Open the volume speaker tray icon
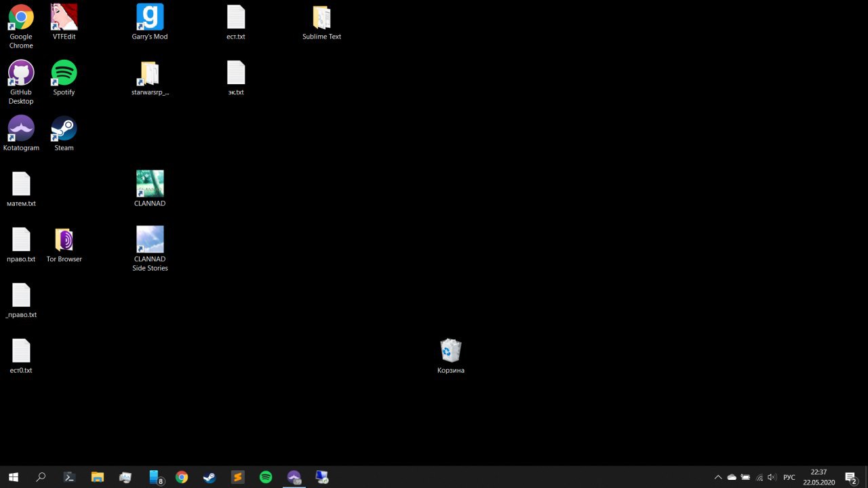The image size is (868, 488). point(772,477)
